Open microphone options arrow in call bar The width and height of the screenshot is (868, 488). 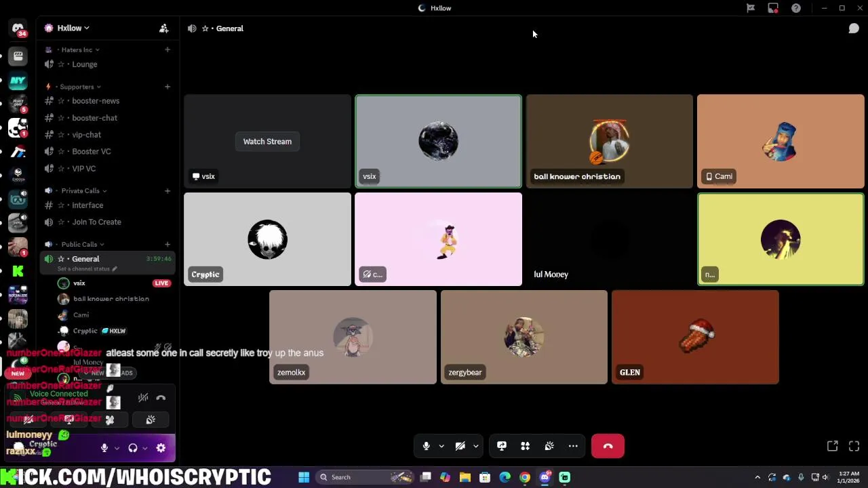[x=441, y=446]
